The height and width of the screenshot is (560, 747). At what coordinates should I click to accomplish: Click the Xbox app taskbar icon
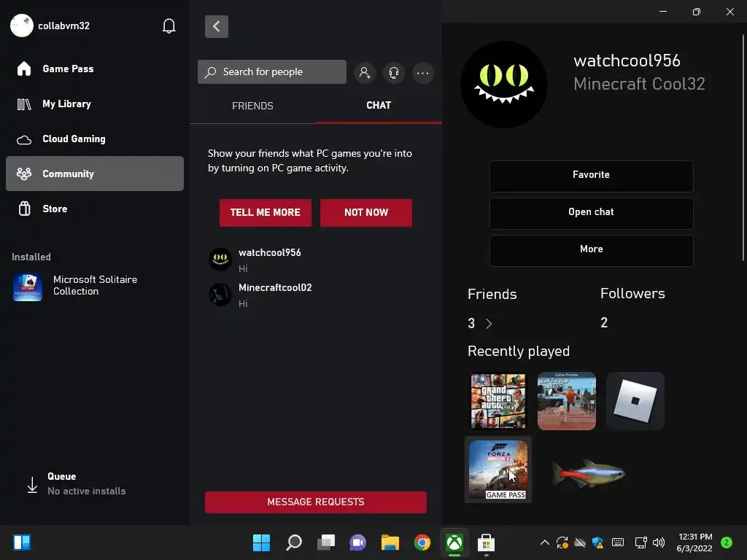tap(454, 542)
